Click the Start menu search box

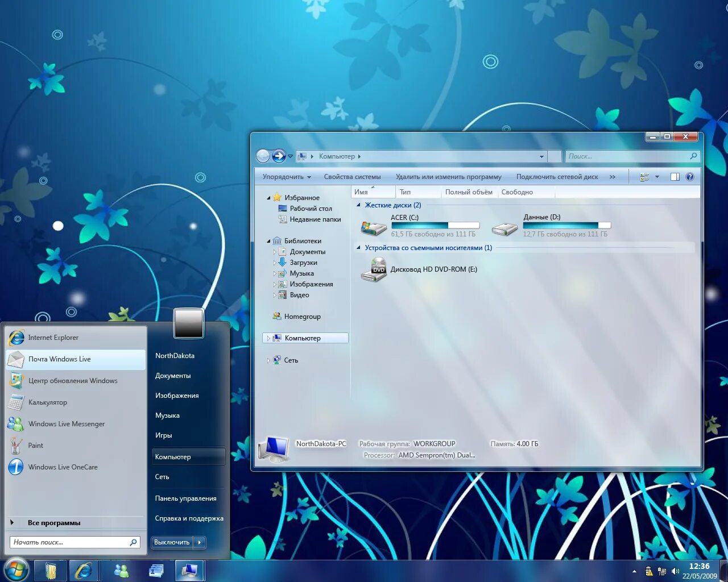pos(75,542)
